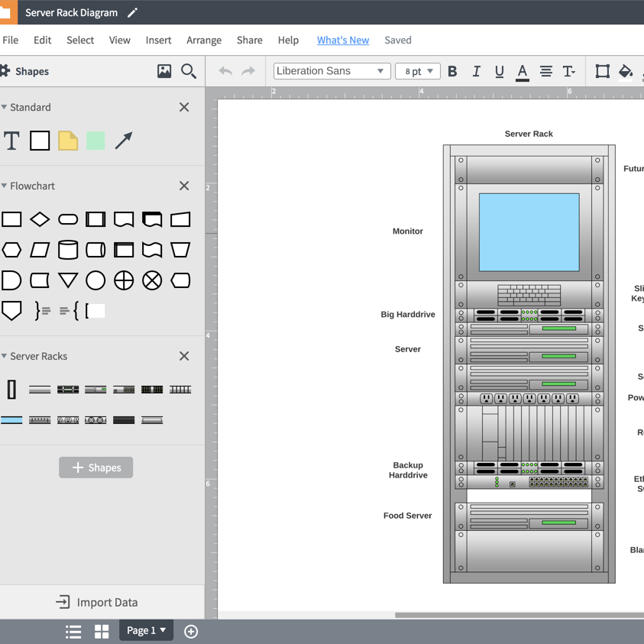Toggle underline text formatting

coord(499,71)
